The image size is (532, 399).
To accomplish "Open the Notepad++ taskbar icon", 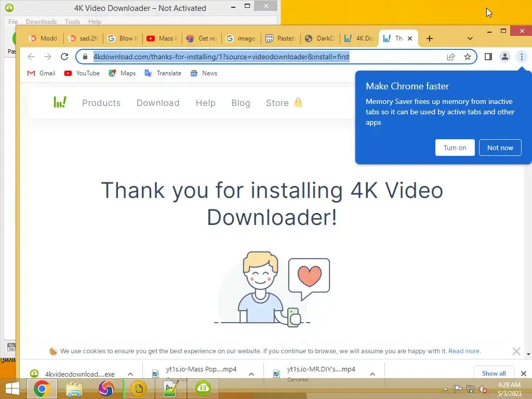I will point(170,389).
